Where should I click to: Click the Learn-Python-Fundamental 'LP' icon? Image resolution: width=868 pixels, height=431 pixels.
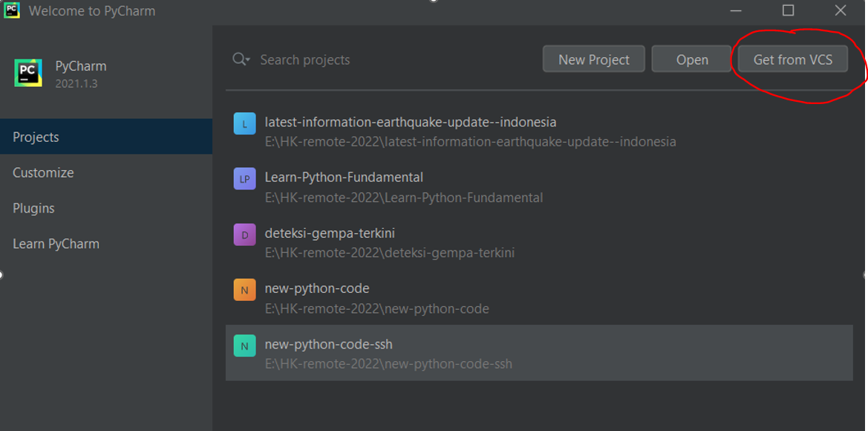[x=244, y=179]
